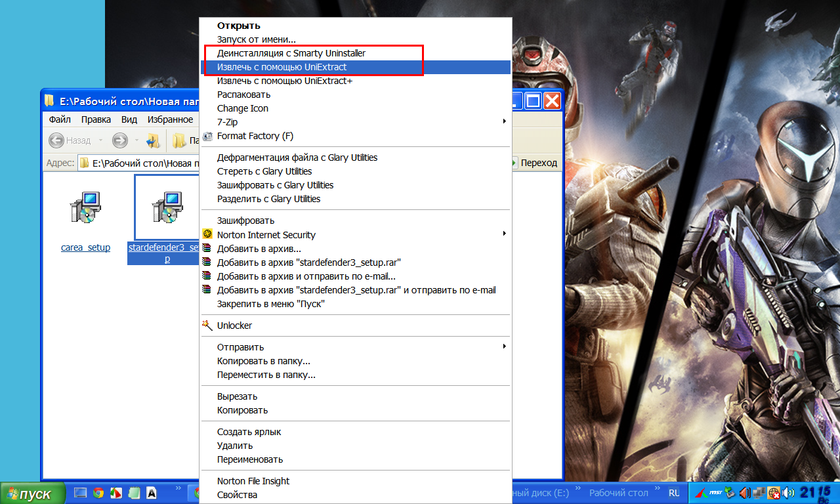Choose 'Переместить в папку...'
Viewport: 840px width, 504px height.
click(x=355, y=375)
